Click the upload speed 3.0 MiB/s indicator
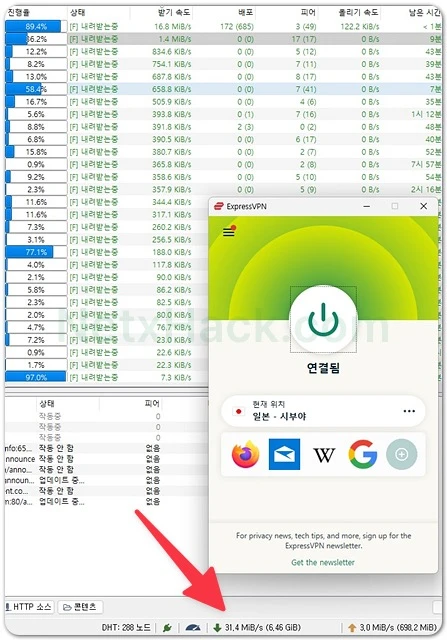The height and width of the screenshot is (640, 447). (x=393, y=627)
